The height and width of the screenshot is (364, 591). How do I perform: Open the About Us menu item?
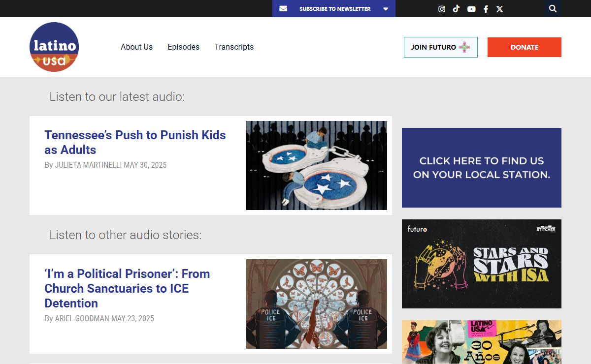(x=136, y=47)
